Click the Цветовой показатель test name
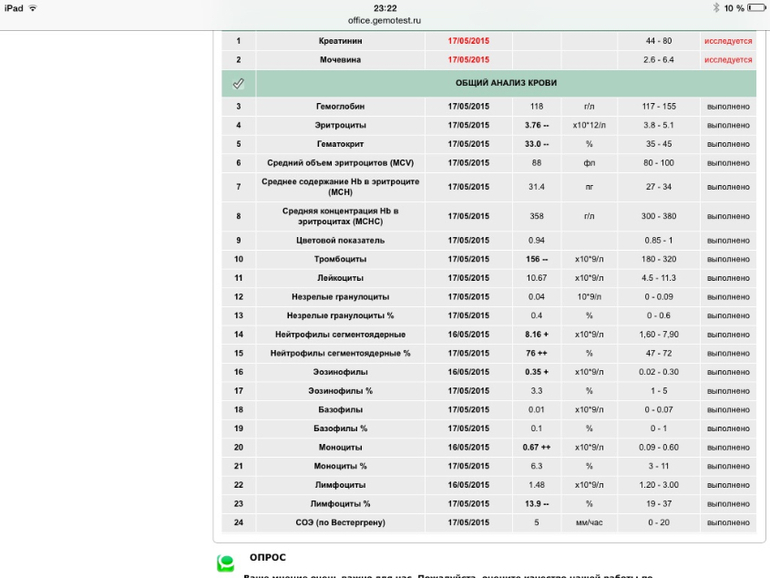The width and height of the screenshot is (770, 578). point(340,240)
